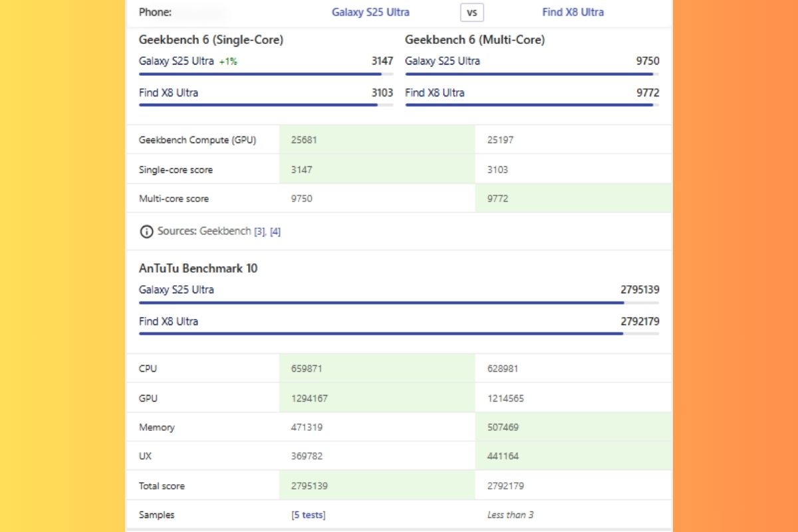Select the 'Geekbench 6 (Single-Core)' heading
This screenshot has width=798, height=532.
click(211, 40)
